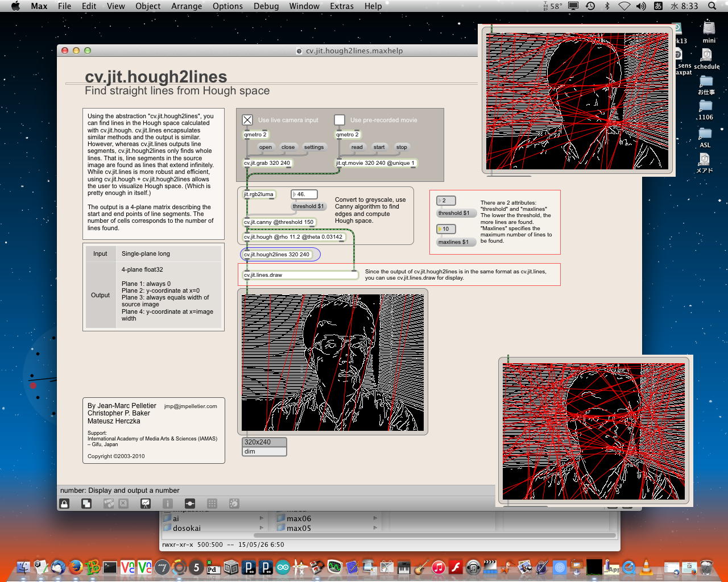
Task: Disable 'Use live camera input' toggle
Action: click(x=247, y=120)
